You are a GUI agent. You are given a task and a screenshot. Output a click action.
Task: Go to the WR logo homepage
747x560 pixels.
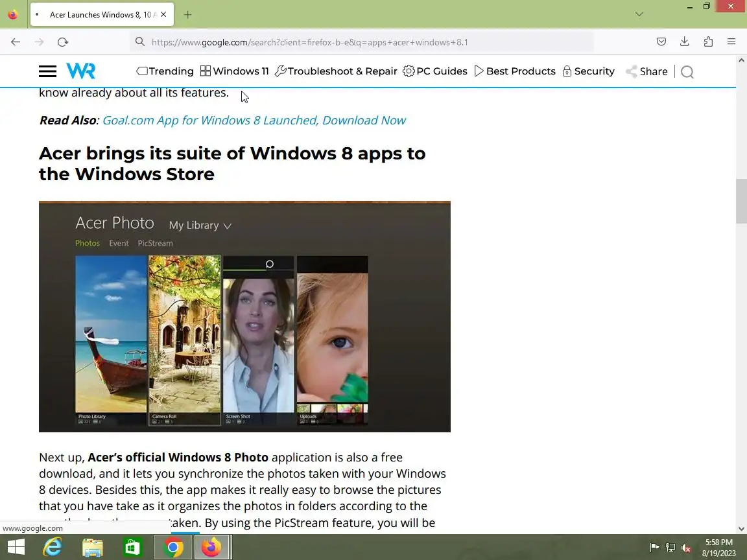tap(81, 71)
